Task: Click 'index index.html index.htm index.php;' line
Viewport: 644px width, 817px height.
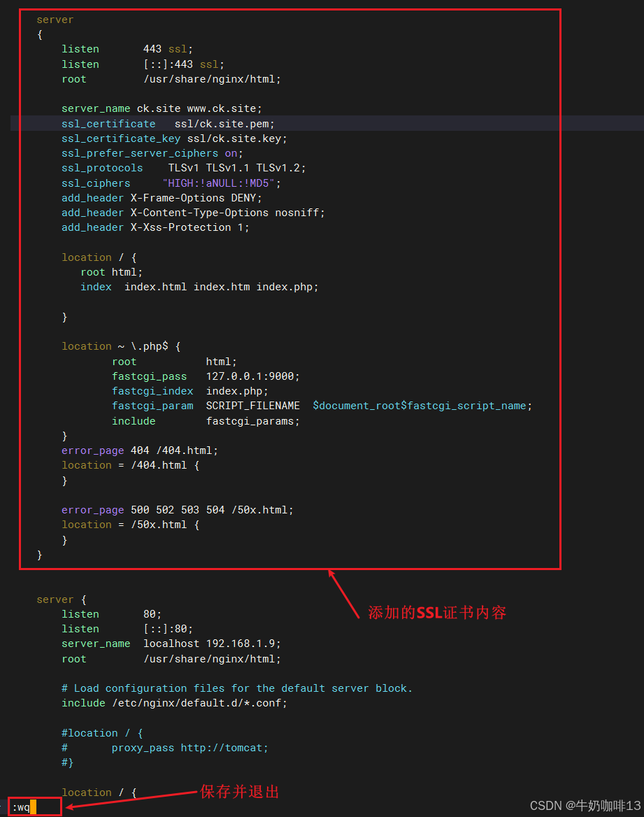Action: [x=199, y=287]
